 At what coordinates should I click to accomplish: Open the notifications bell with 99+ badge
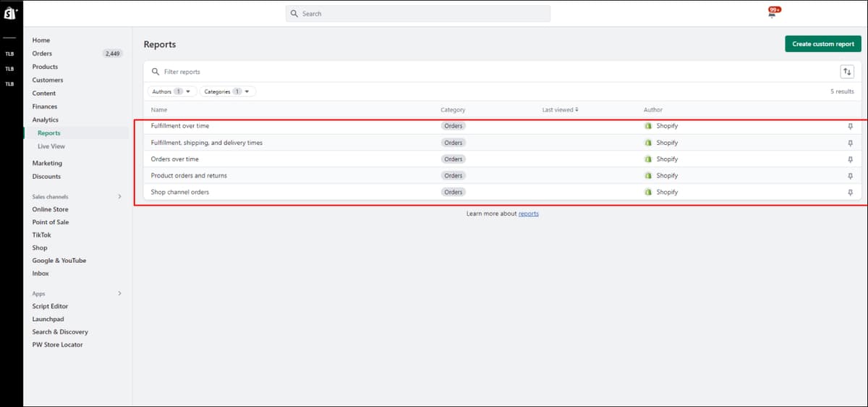[773, 13]
